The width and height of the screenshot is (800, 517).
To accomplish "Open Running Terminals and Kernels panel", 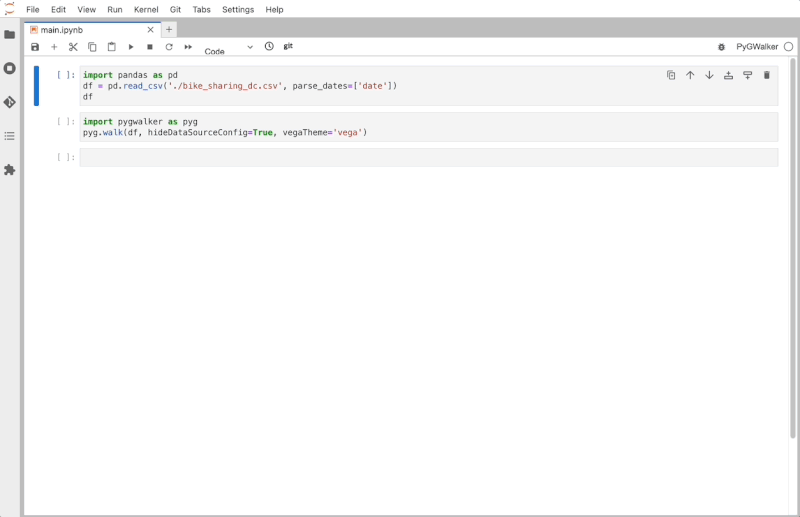I will 9,68.
